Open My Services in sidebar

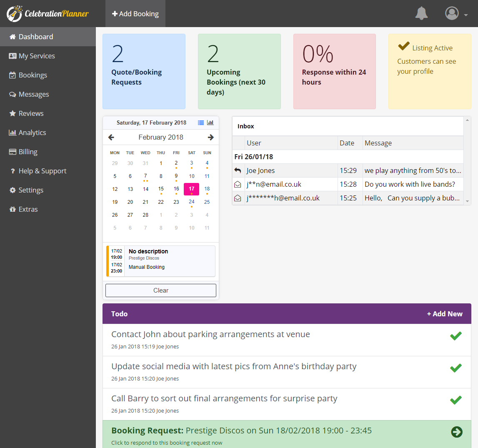[37, 56]
